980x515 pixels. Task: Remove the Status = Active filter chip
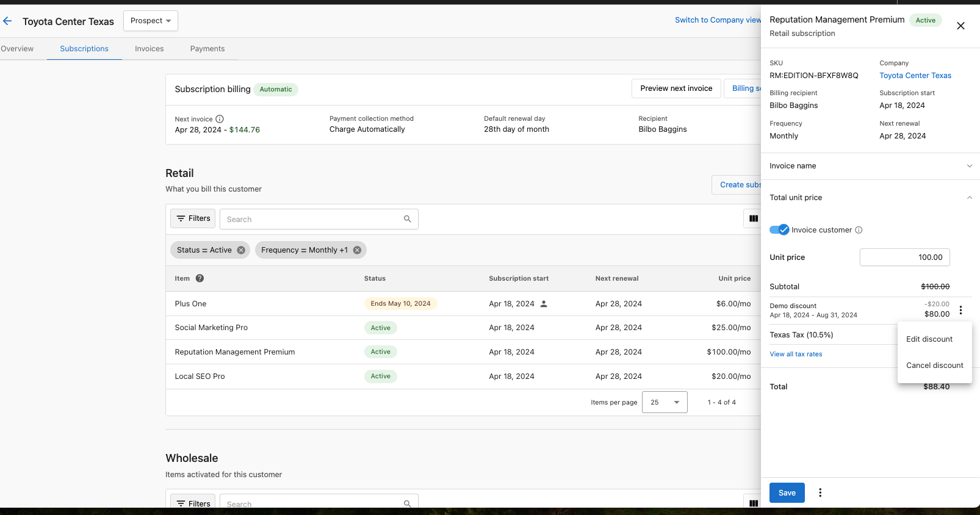click(241, 250)
